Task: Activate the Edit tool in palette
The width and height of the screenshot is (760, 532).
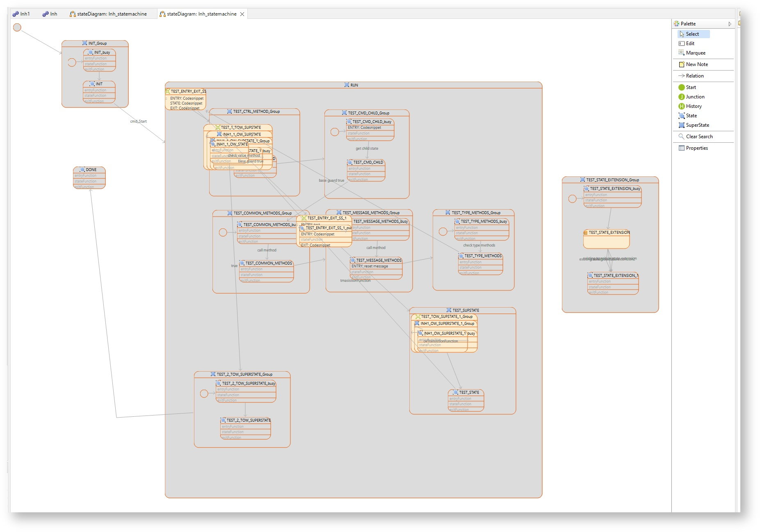Action: click(x=690, y=43)
